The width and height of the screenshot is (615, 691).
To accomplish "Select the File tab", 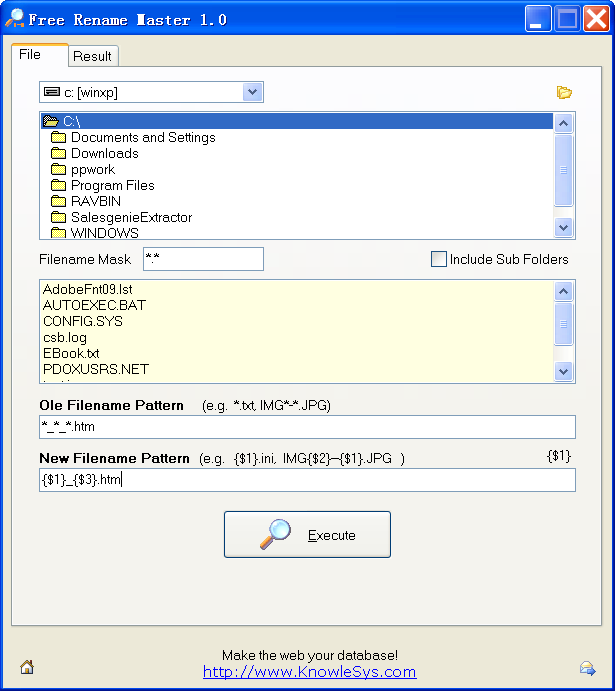I will point(31,55).
